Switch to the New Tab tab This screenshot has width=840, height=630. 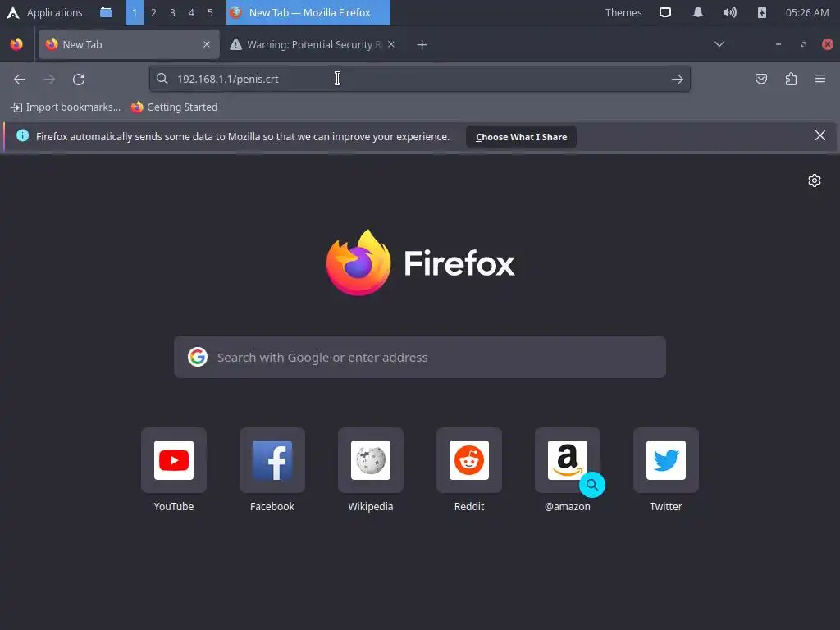pos(129,44)
